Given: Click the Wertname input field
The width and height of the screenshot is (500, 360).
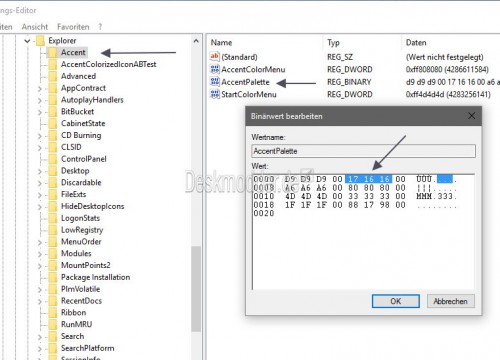Looking at the screenshot, I should point(363,151).
